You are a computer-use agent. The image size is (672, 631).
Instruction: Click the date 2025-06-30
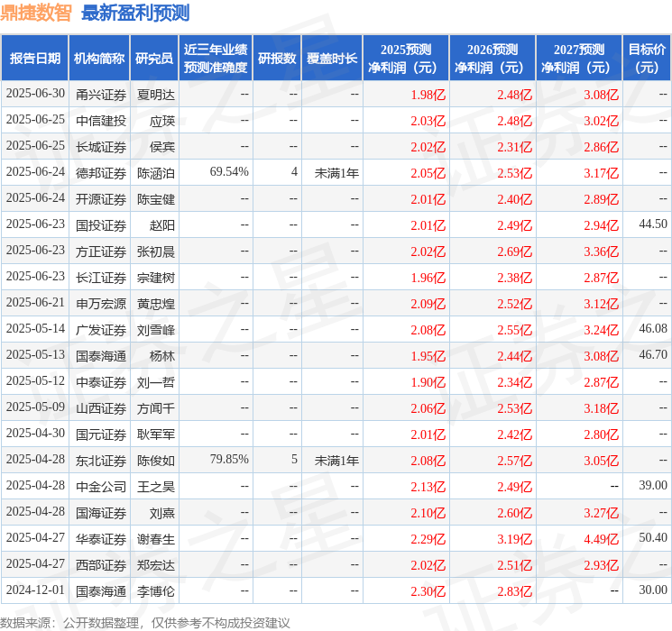[x=35, y=94]
